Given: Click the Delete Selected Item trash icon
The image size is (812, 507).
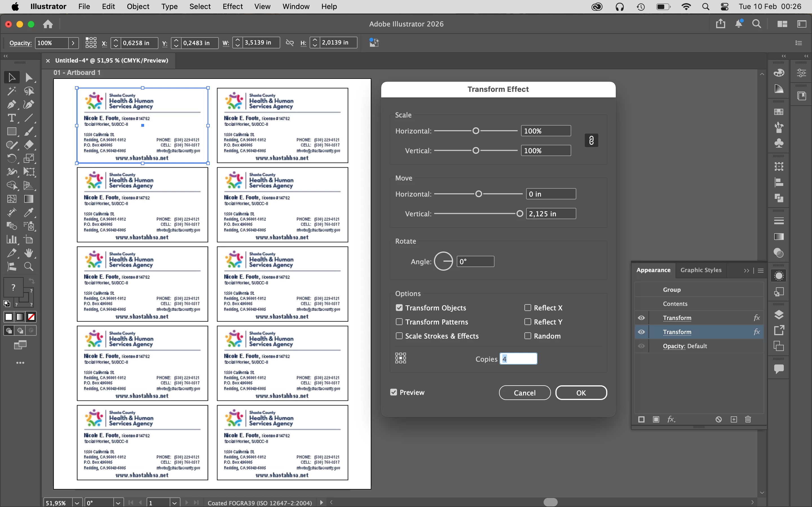Looking at the screenshot, I should (x=748, y=419).
